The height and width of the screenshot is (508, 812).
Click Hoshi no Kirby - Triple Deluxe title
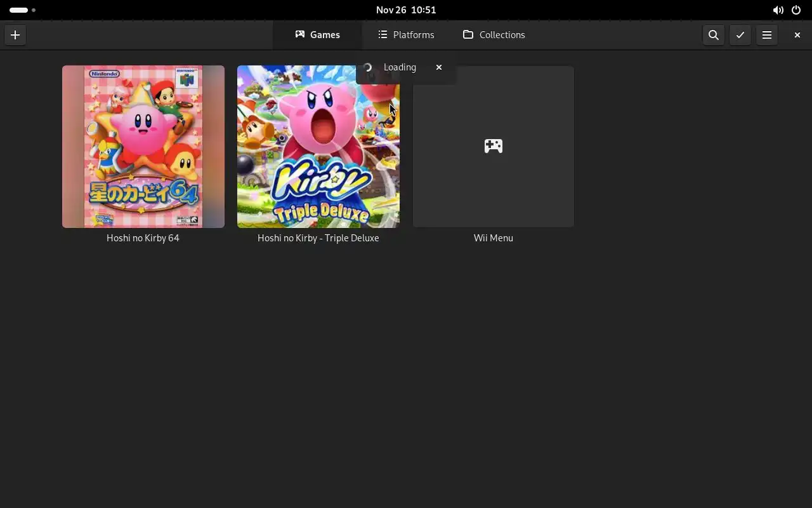click(x=318, y=238)
